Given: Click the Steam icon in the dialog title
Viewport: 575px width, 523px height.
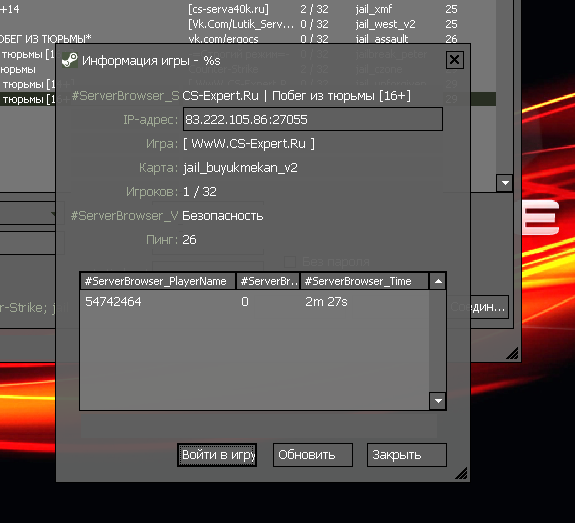Looking at the screenshot, I should 69,60.
